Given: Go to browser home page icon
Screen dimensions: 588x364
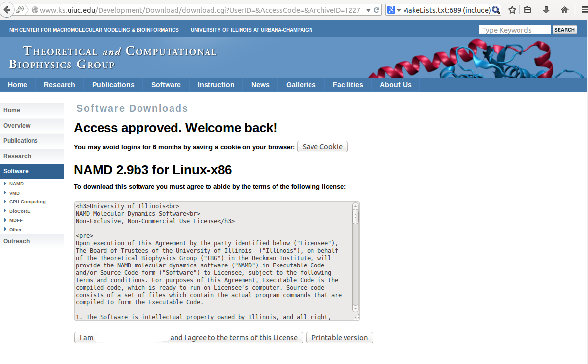Looking at the screenshot, I should (x=565, y=10).
